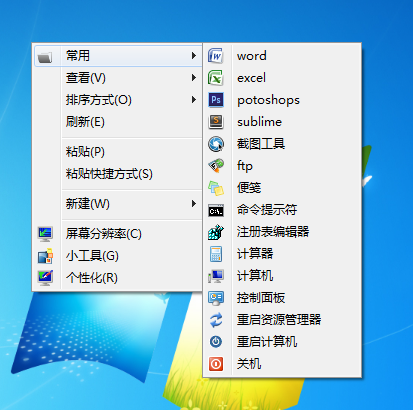The image size is (413, 410).
Task: Launch potoshops from the submenu
Action: [x=268, y=100]
